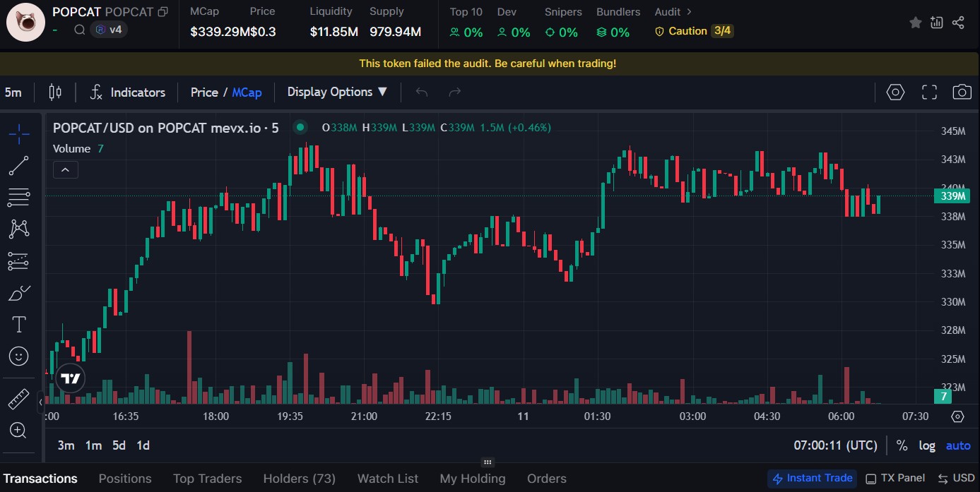Image resolution: width=980 pixels, height=492 pixels.
Task: Click the Caution 3/4 audit badge
Action: point(695,31)
